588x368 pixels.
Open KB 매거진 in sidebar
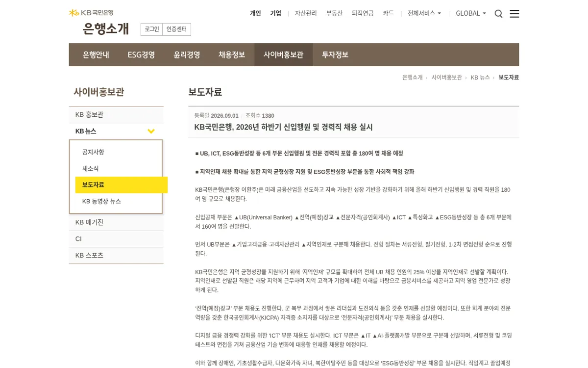[x=116, y=222]
